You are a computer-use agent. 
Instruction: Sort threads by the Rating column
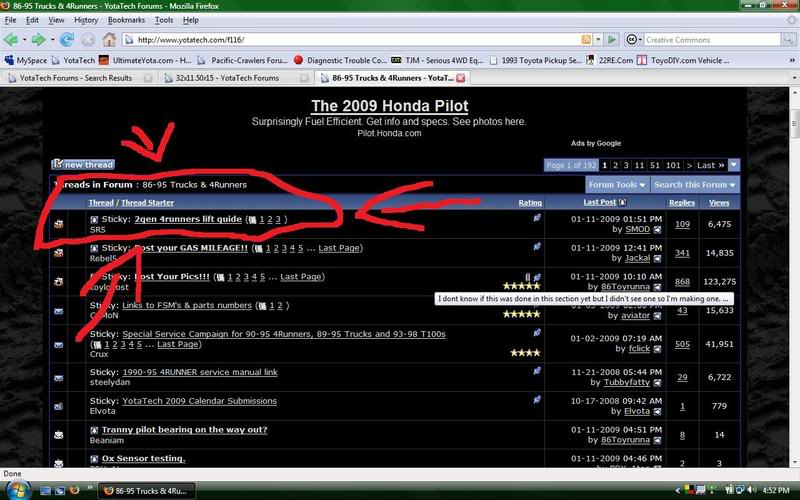[530, 203]
